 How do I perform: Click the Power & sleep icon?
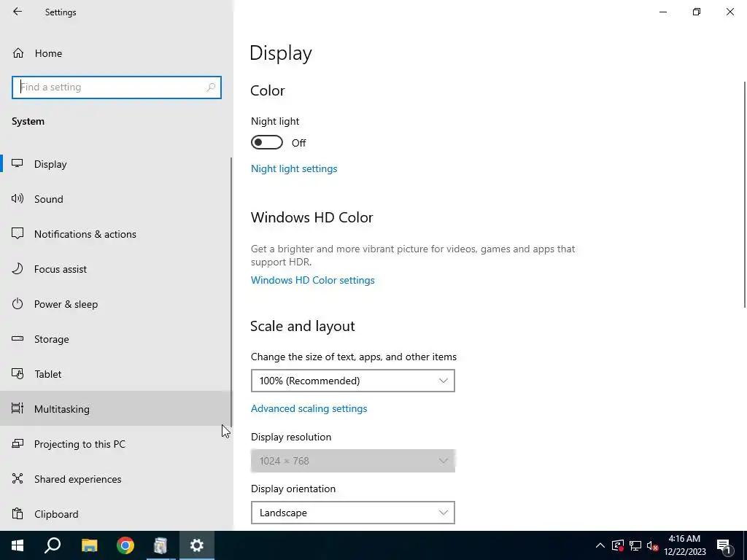pos(18,303)
